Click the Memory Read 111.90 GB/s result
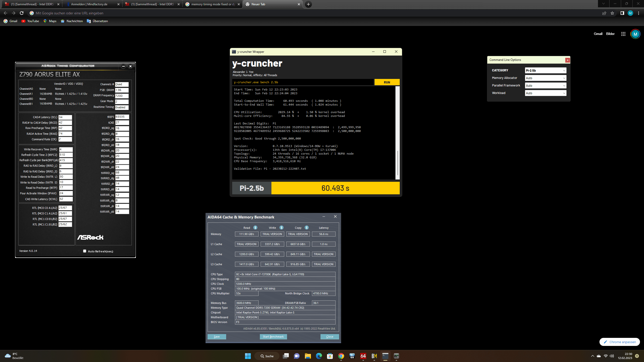Image resolution: width=644 pixels, height=362 pixels. pos(247,234)
